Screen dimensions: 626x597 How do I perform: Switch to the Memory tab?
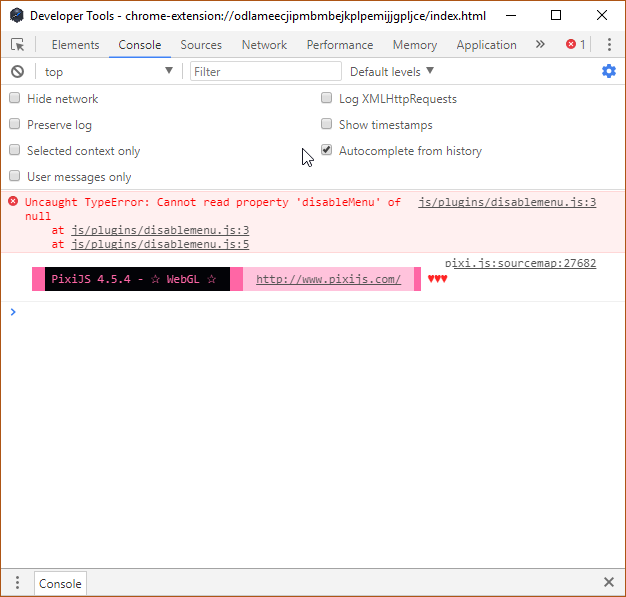(x=415, y=45)
